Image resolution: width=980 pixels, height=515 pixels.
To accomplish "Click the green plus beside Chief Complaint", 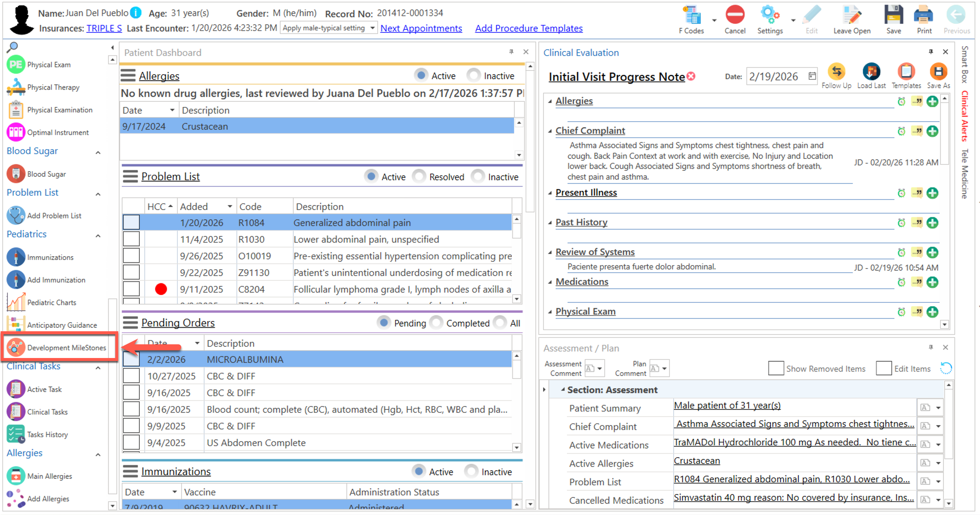I will 932,132.
